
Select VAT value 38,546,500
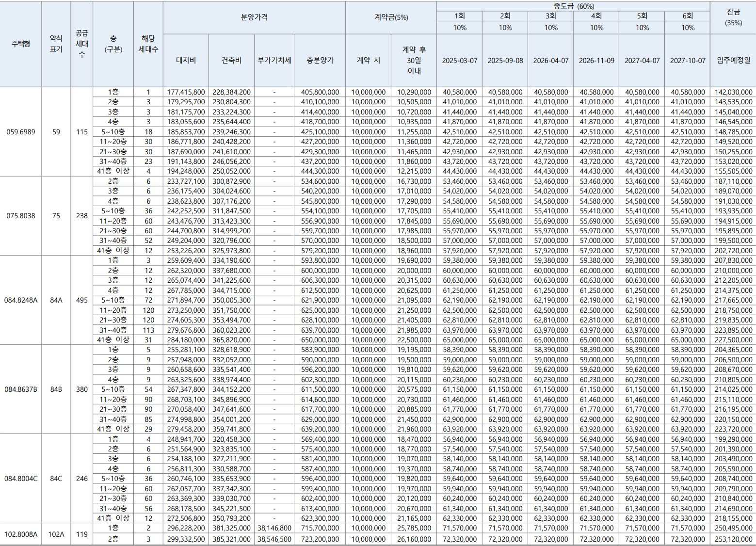[x=274, y=539]
